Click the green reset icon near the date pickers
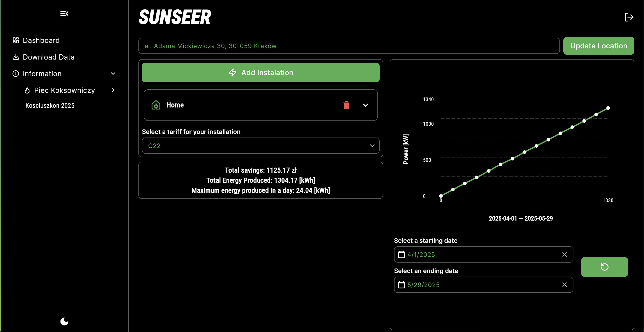This screenshot has height=332, width=644. (x=605, y=267)
